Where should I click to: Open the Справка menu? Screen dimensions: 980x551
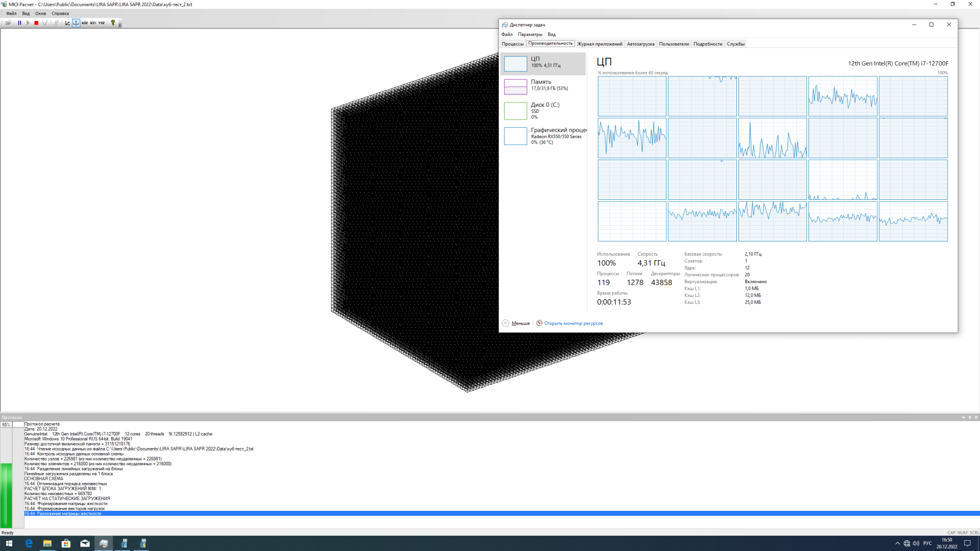[x=60, y=14]
